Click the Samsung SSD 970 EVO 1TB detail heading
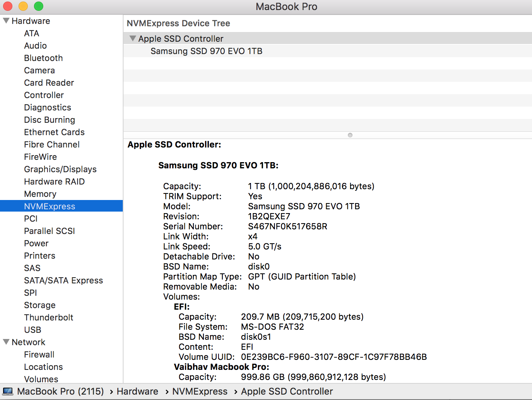This screenshot has width=532, height=400. (219, 165)
